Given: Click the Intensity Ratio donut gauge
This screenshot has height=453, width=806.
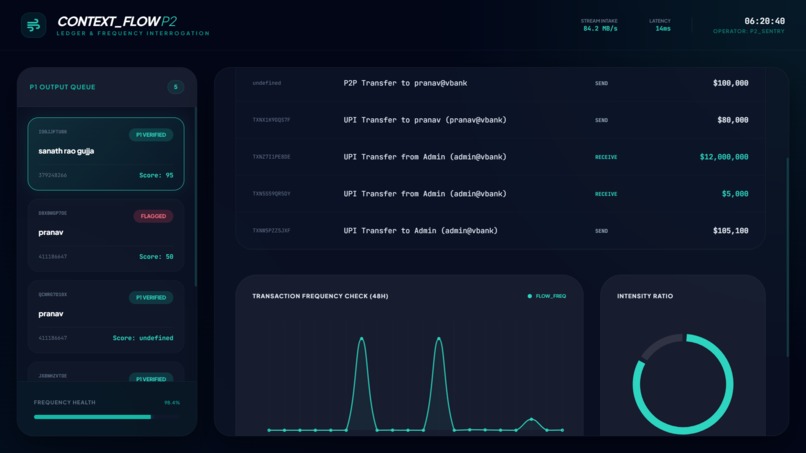Looking at the screenshot, I should (x=683, y=384).
